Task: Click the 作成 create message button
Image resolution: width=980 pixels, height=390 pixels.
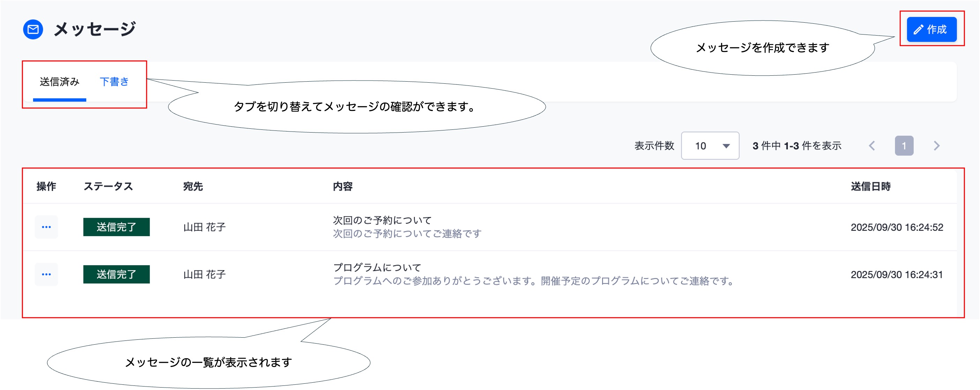Action: click(932, 29)
